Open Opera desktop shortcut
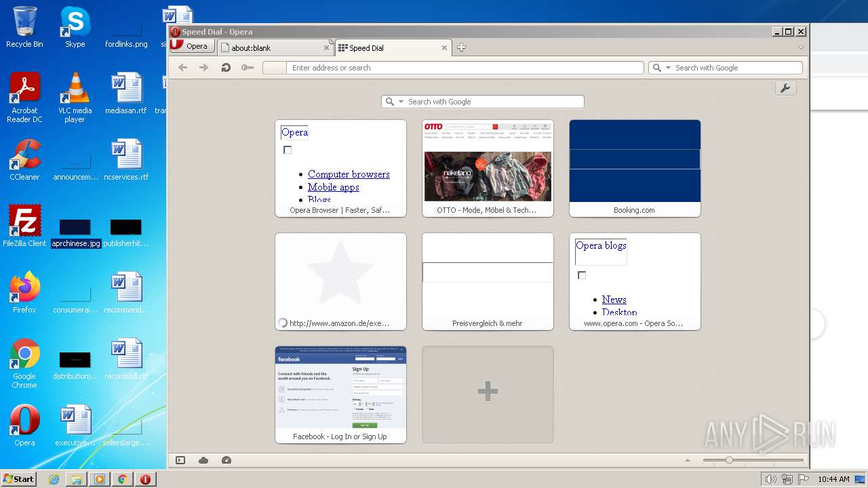This screenshot has height=488, width=868. tap(24, 426)
